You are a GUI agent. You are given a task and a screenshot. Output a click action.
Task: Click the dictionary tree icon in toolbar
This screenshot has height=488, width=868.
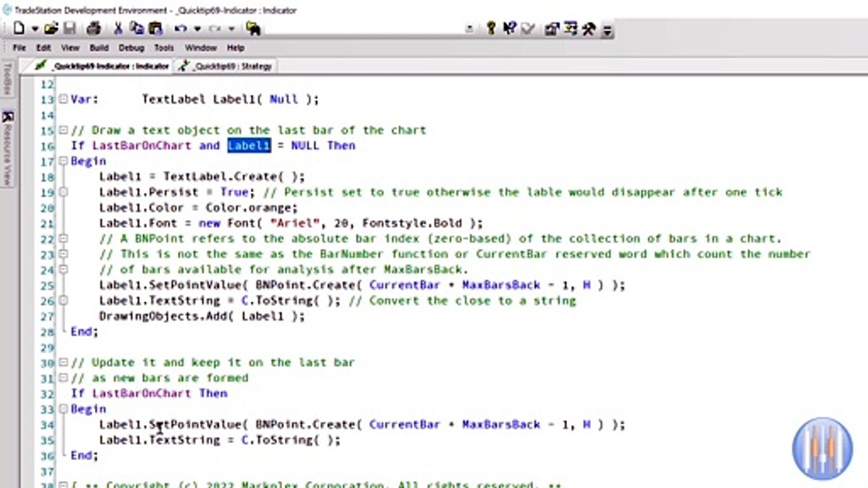[x=570, y=28]
